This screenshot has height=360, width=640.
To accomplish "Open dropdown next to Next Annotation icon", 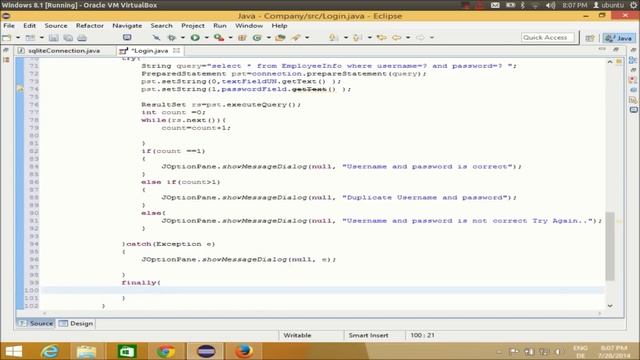I will [345, 38].
